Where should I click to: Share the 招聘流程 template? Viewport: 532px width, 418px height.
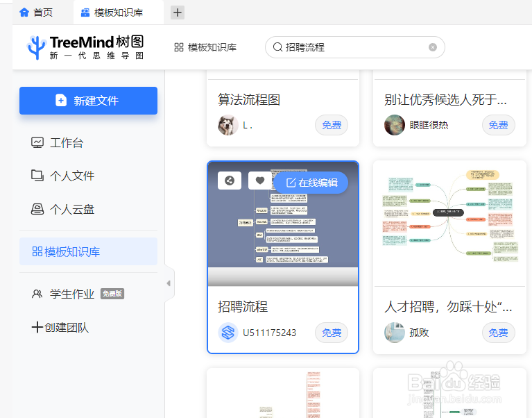point(230,181)
